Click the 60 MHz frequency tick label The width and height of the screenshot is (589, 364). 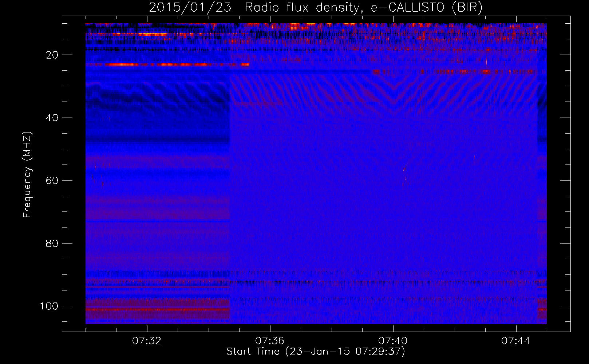point(52,181)
